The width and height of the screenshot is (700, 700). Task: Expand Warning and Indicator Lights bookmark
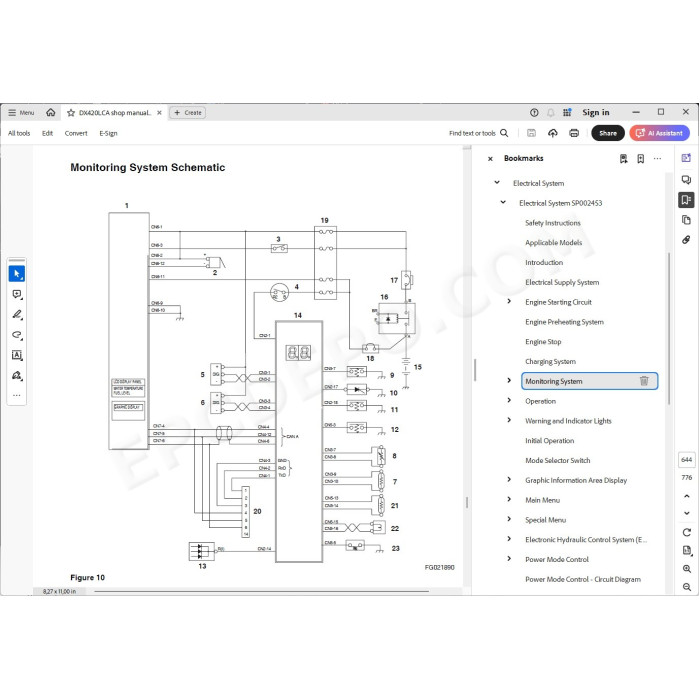click(509, 420)
